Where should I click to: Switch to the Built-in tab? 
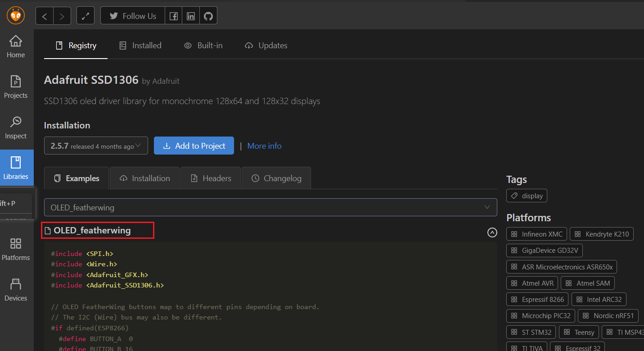[203, 46]
